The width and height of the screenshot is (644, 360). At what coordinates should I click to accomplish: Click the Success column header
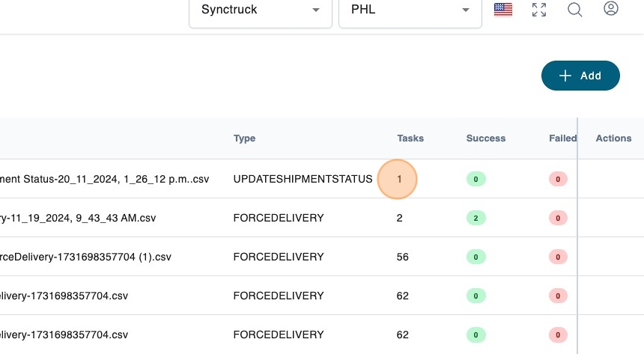pyautogui.click(x=486, y=138)
